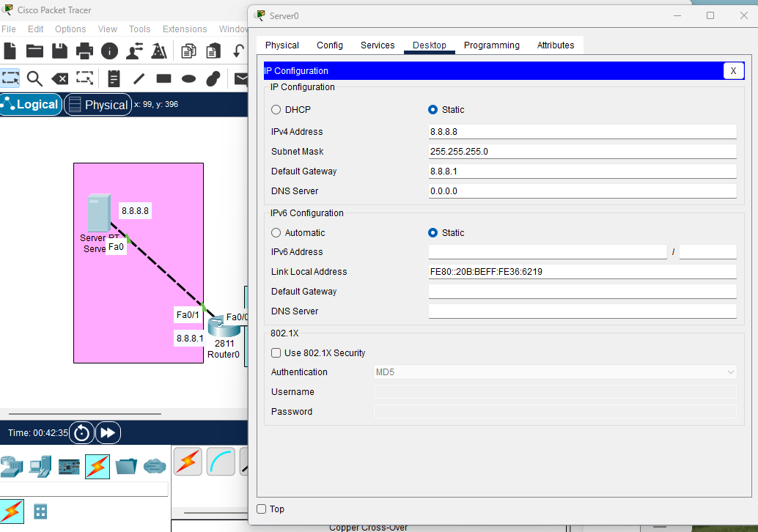
Task: Click the End Devices category icon
Action: coord(40,467)
